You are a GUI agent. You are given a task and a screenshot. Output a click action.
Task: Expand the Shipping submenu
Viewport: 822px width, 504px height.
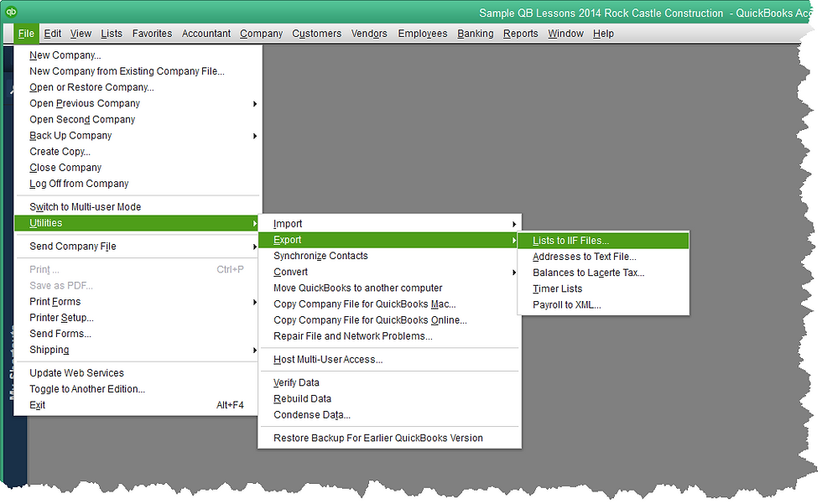coord(138,350)
